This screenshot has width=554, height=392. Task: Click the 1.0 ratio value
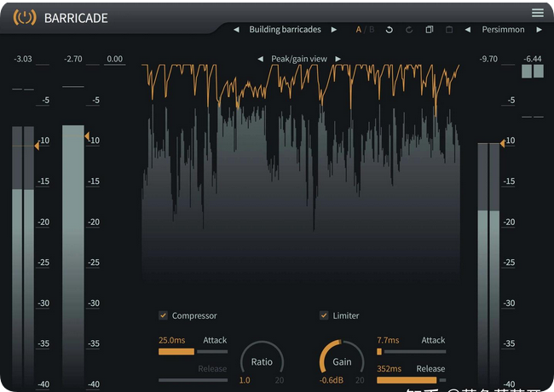pyautogui.click(x=245, y=381)
